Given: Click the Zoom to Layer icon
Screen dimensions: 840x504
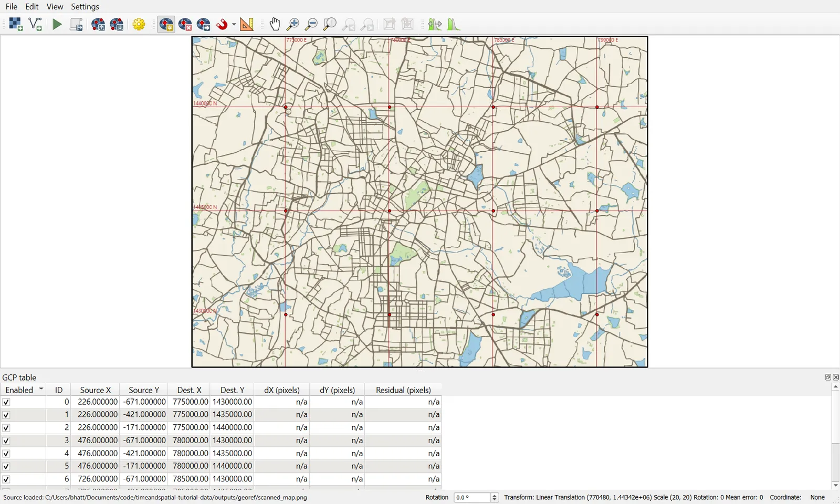Looking at the screenshot, I should 330,24.
